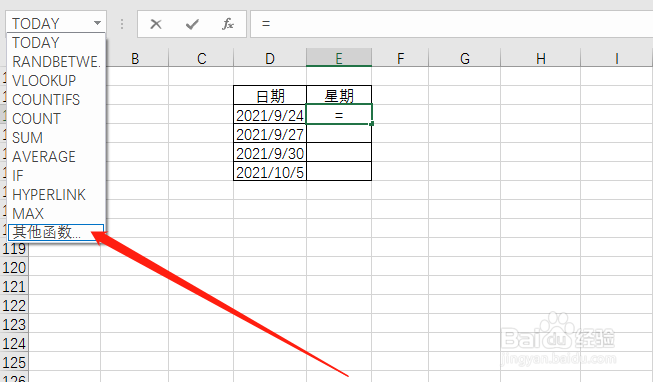Screen dimensions: 653x382
Task: Choose SUM from the function list
Action: click(56, 137)
